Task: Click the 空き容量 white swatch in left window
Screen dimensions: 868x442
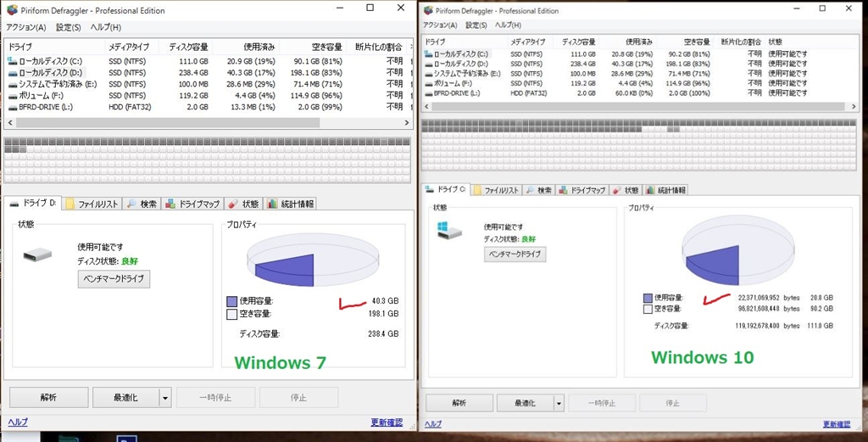Action: (x=232, y=314)
